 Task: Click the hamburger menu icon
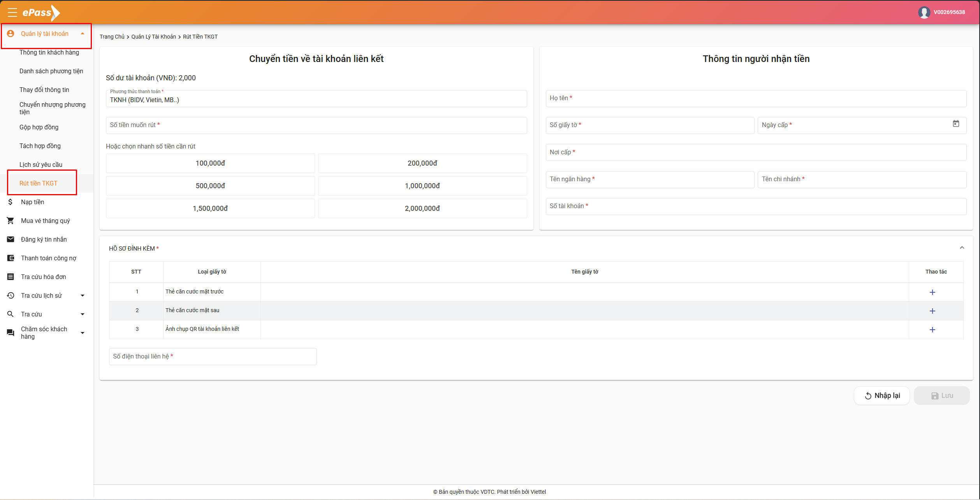(x=12, y=12)
